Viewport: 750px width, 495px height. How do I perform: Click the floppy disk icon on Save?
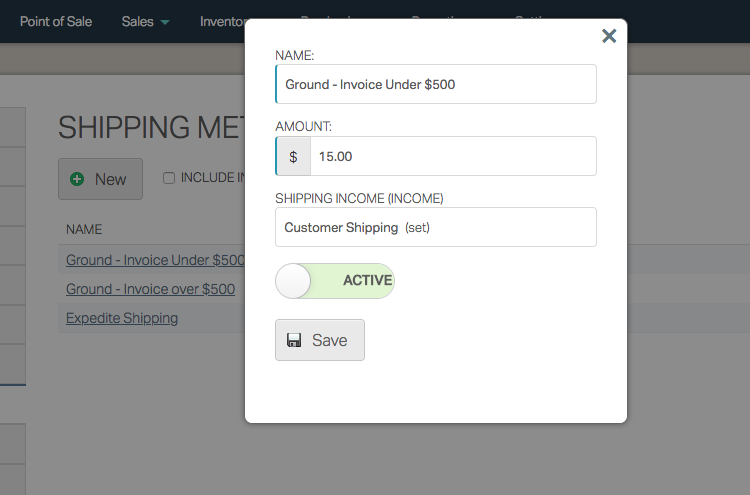[x=294, y=340]
